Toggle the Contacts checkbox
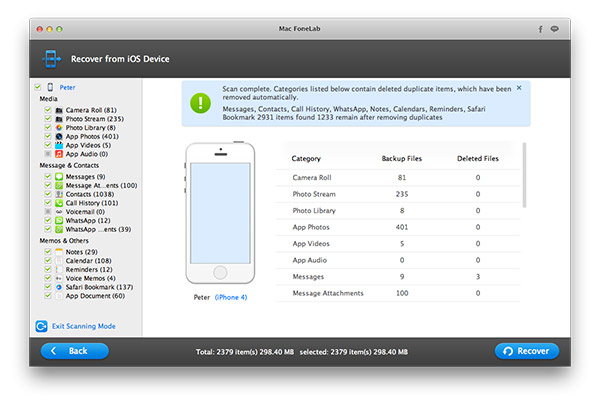600x407 pixels. click(47, 194)
